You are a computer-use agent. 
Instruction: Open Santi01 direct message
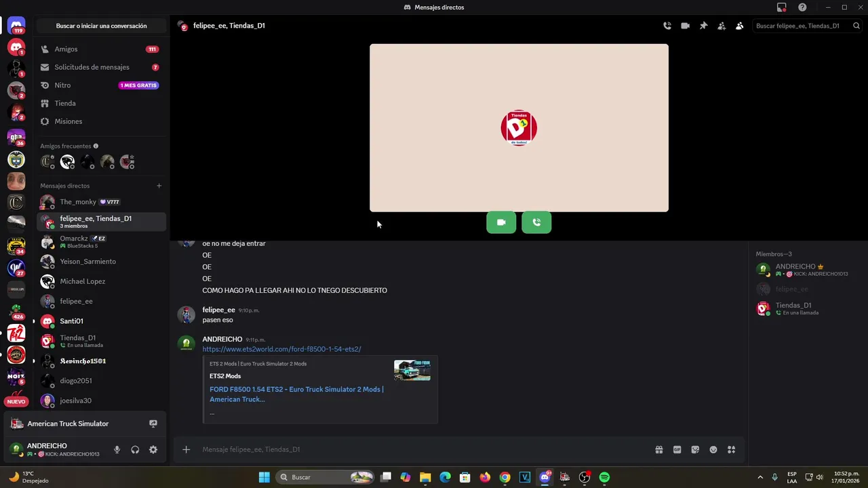(101, 321)
